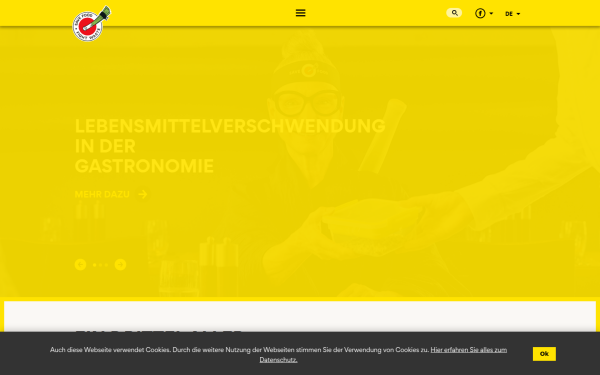Open the search magnifier field

click(x=454, y=13)
